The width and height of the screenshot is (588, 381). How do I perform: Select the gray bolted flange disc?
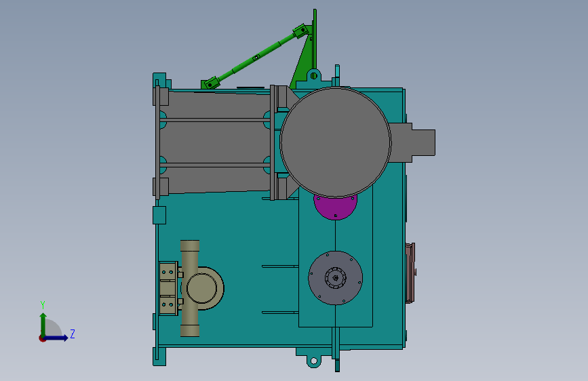pos(335,278)
